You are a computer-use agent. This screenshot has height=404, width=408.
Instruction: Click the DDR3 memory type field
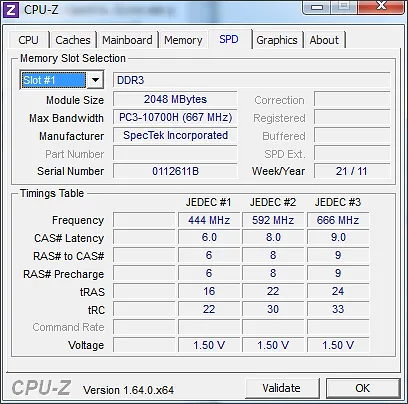click(x=252, y=80)
